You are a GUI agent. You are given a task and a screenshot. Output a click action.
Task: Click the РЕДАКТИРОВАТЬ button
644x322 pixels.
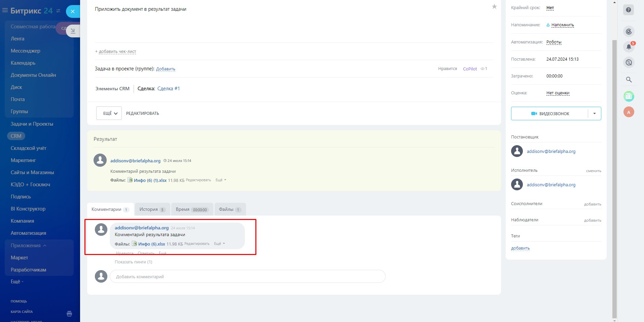click(142, 114)
